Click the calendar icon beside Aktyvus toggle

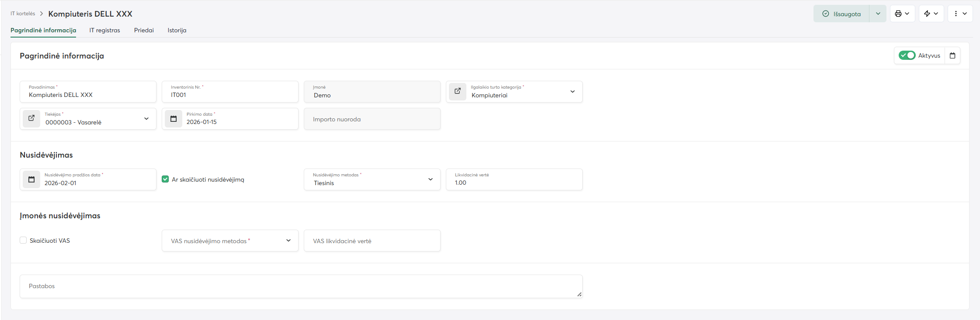952,55
